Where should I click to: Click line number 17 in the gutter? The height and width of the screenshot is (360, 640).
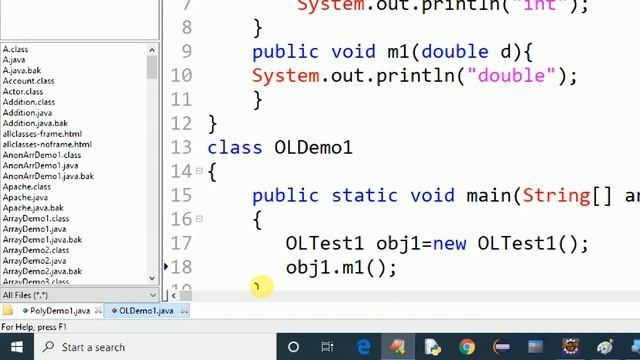tap(181, 244)
